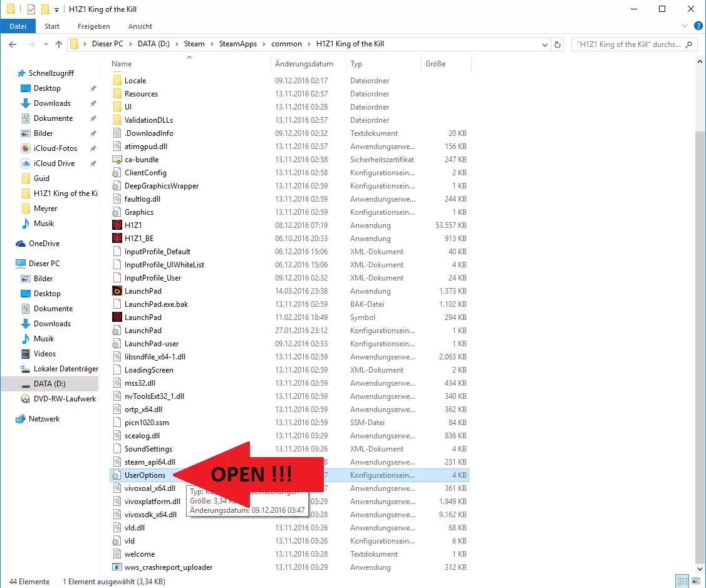The width and height of the screenshot is (706, 588).
Task: Open the quick access toolbar dropdown
Action: (57, 9)
